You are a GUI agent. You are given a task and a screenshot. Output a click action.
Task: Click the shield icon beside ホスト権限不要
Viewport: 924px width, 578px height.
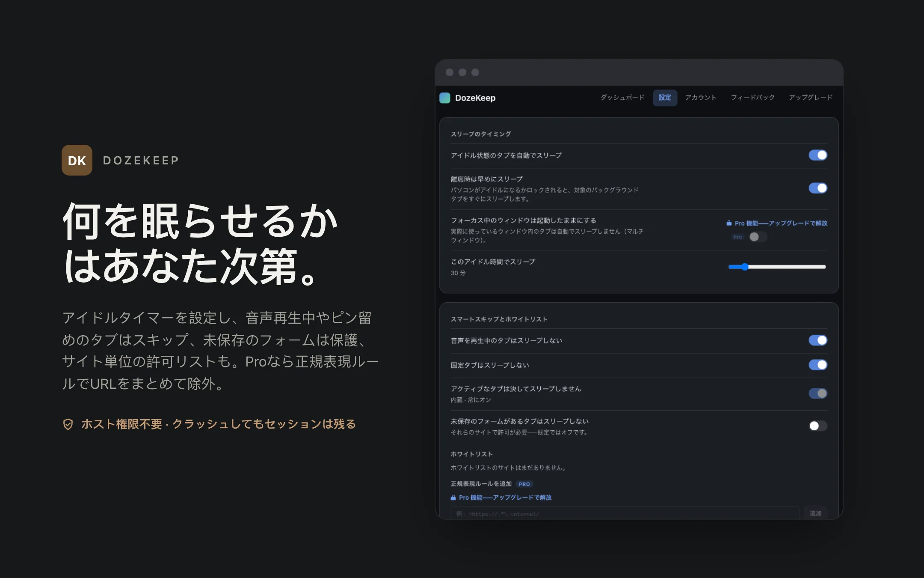68,424
